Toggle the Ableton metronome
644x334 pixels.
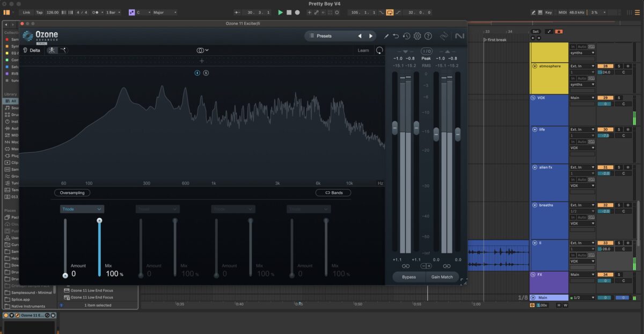point(97,12)
